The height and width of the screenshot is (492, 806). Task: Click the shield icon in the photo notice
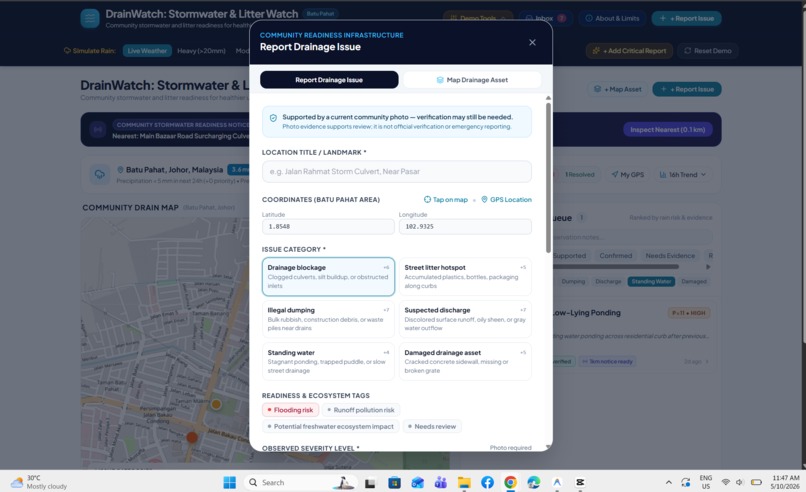pyautogui.click(x=273, y=118)
